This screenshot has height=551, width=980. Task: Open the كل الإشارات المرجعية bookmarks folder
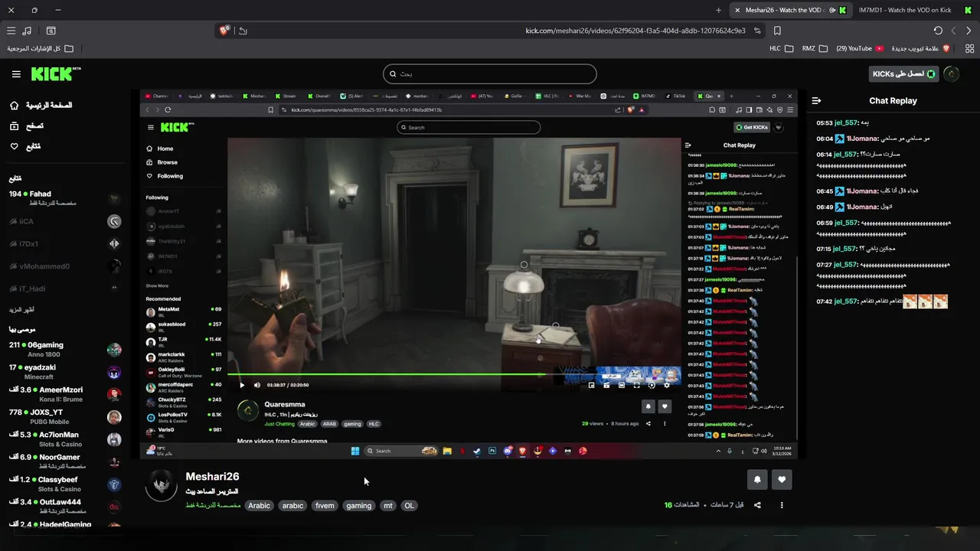pyautogui.click(x=40, y=48)
